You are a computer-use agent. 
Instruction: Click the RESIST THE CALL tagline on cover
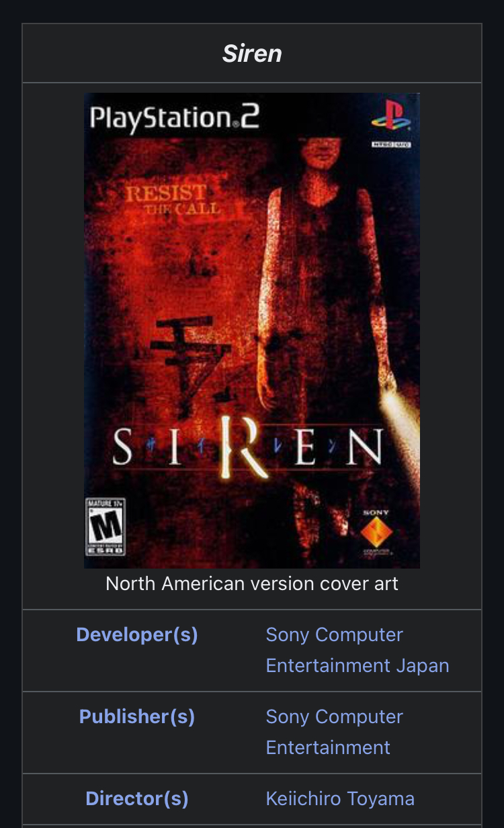pos(173,200)
